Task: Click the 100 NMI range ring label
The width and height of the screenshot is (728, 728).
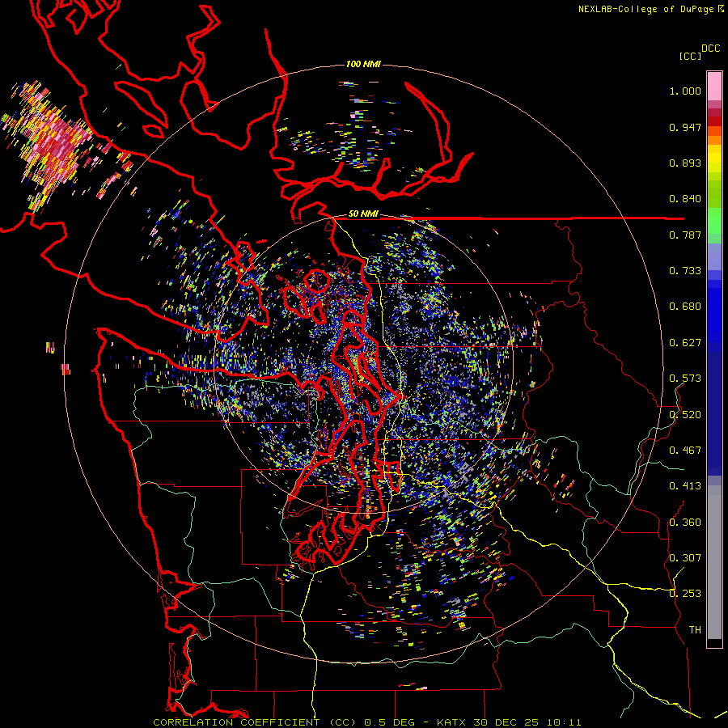Action: (x=363, y=64)
